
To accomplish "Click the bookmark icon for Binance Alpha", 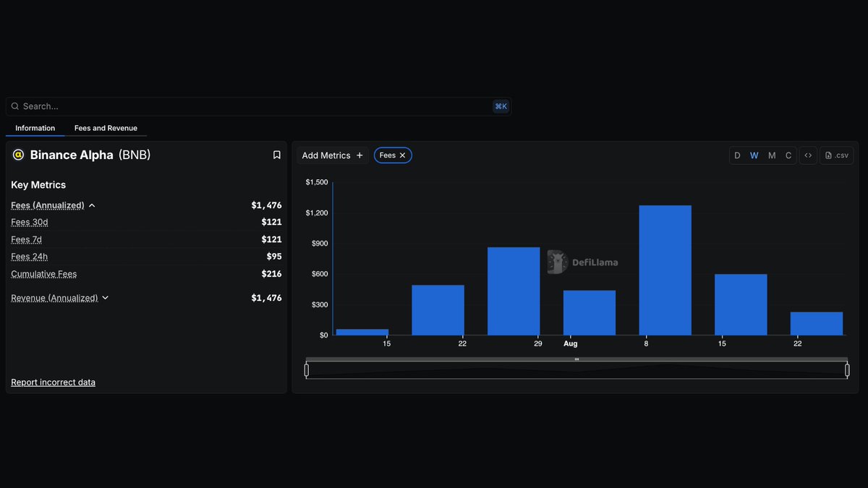I will coord(276,155).
